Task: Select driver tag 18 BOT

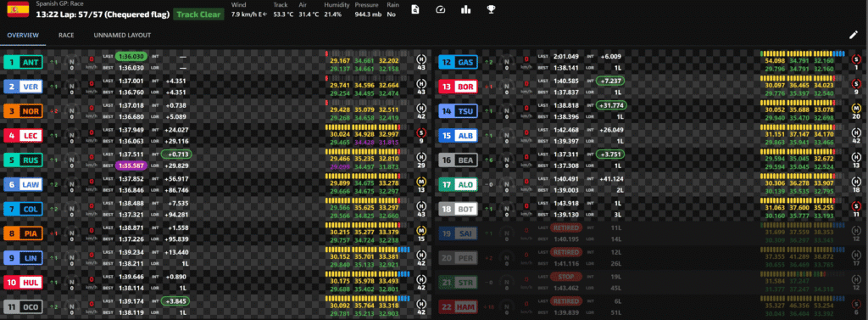Action: point(459,209)
